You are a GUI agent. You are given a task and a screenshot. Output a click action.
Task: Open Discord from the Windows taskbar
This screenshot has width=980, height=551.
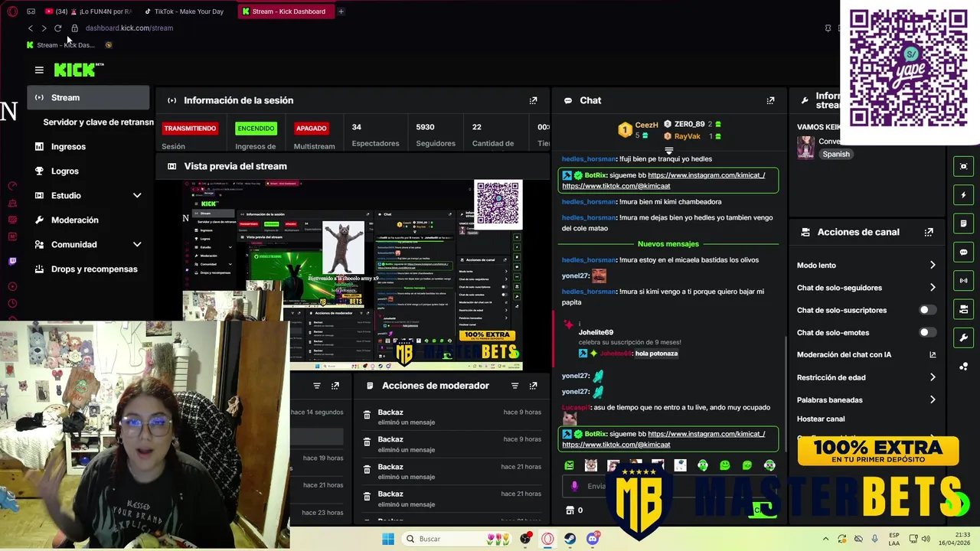pos(593,539)
